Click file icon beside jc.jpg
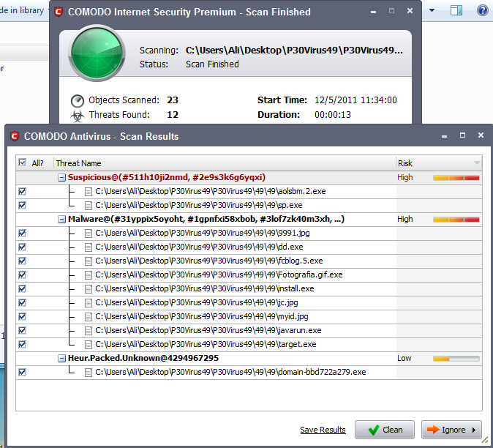 click(89, 302)
